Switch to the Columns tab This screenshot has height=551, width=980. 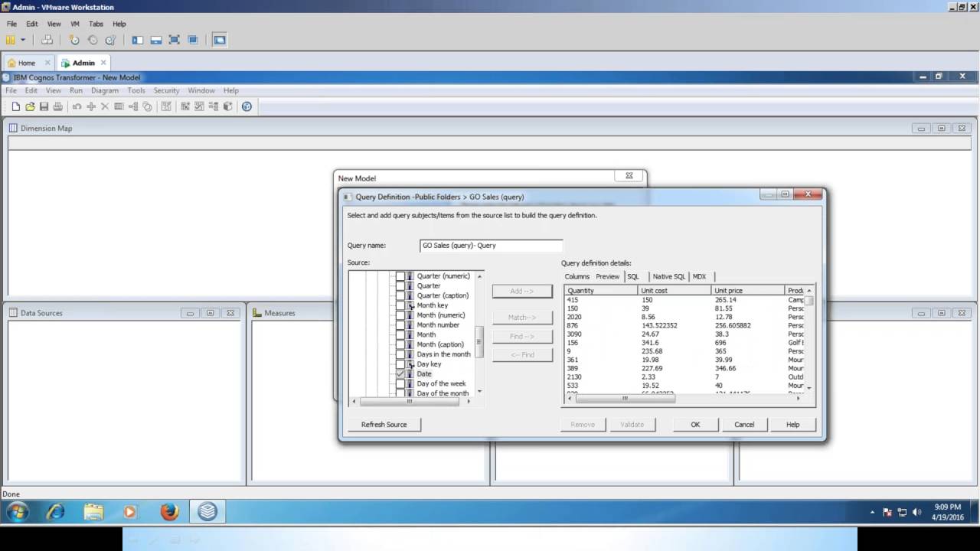(x=577, y=276)
